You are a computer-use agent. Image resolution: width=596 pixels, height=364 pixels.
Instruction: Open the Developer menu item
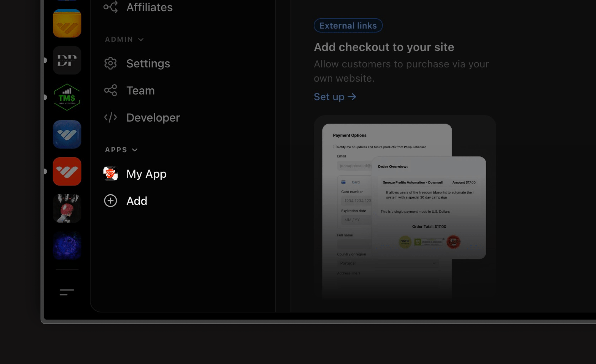coord(153,117)
